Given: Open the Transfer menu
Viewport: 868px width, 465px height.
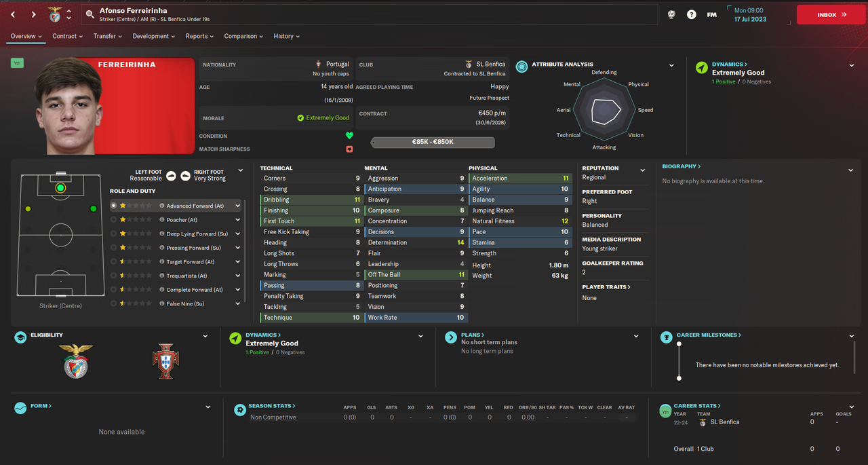Looking at the screenshot, I should pyautogui.click(x=108, y=36).
